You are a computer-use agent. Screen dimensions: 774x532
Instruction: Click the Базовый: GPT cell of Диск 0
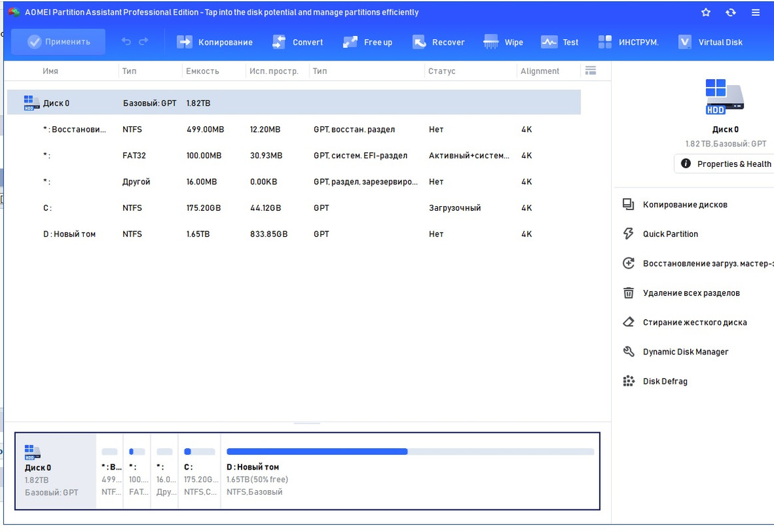coord(150,103)
